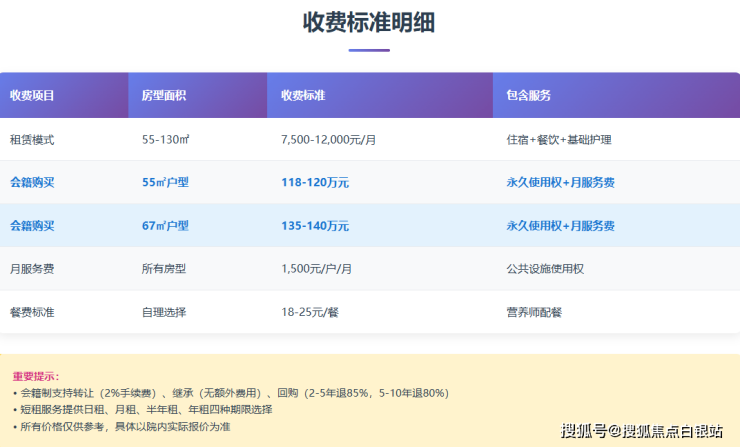Image resolution: width=740 pixels, height=447 pixels.
Task: Click 永久使用权+月服务费 in the 135-140万元 row
Action: click(x=560, y=226)
